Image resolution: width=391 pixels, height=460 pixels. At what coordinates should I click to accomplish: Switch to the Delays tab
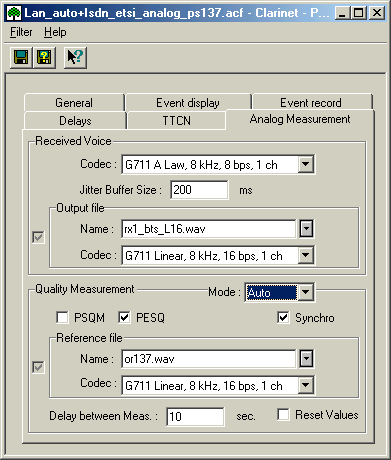click(x=75, y=120)
